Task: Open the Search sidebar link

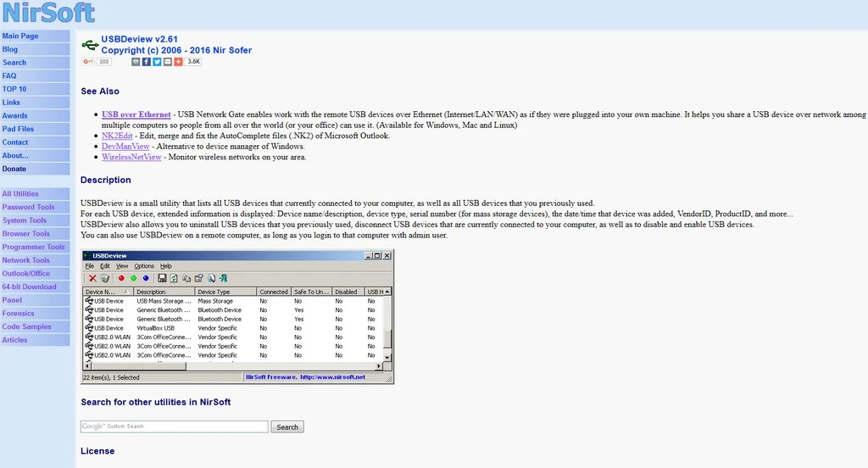Action: tap(35, 63)
